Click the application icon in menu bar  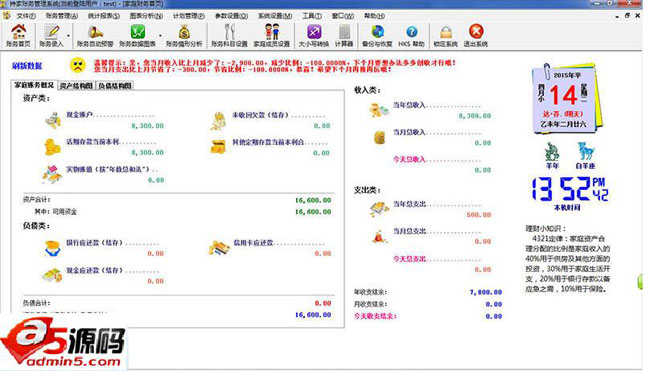[6, 15]
